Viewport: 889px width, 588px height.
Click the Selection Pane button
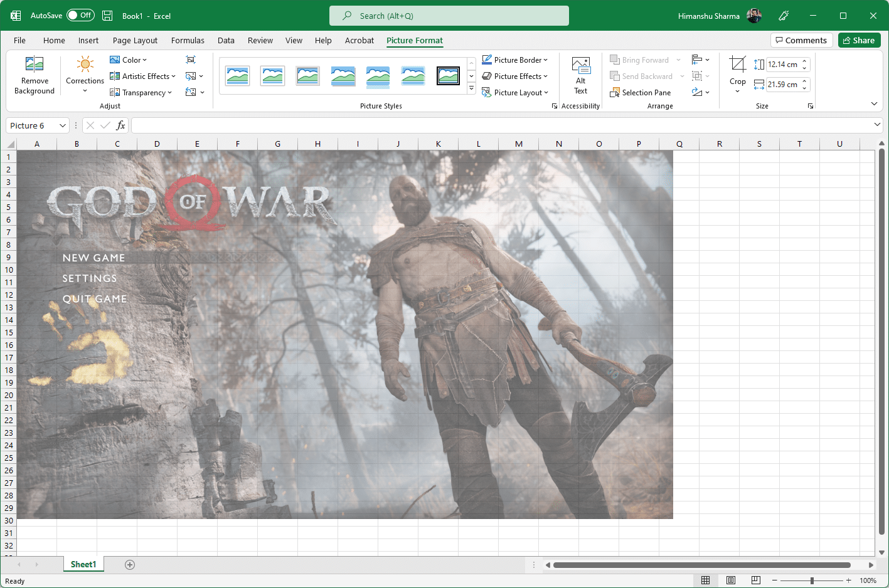(x=641, y=93)
